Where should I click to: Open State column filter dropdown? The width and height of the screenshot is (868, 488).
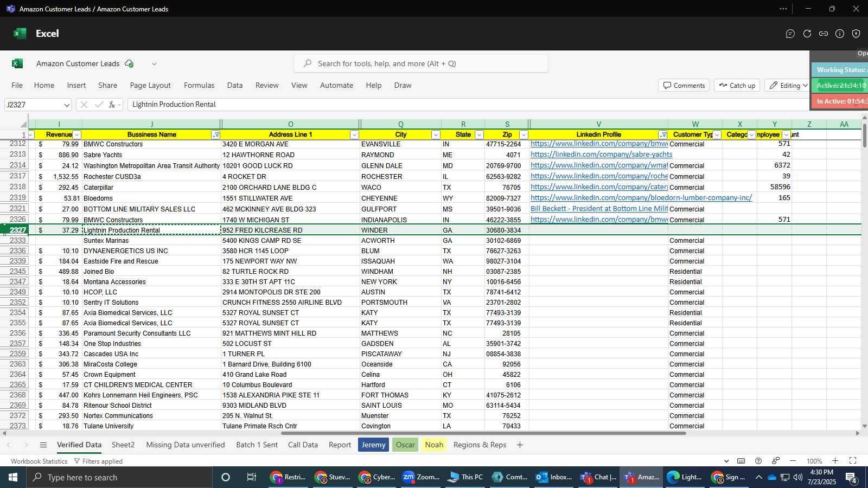point(478,134)
